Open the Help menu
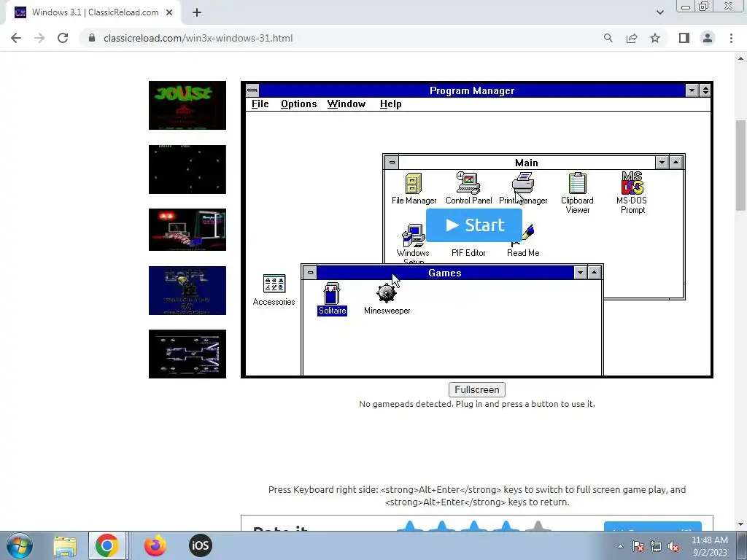The width and height of the screenshot is (747, 560). pyautogui.click(x=391, y=104)
